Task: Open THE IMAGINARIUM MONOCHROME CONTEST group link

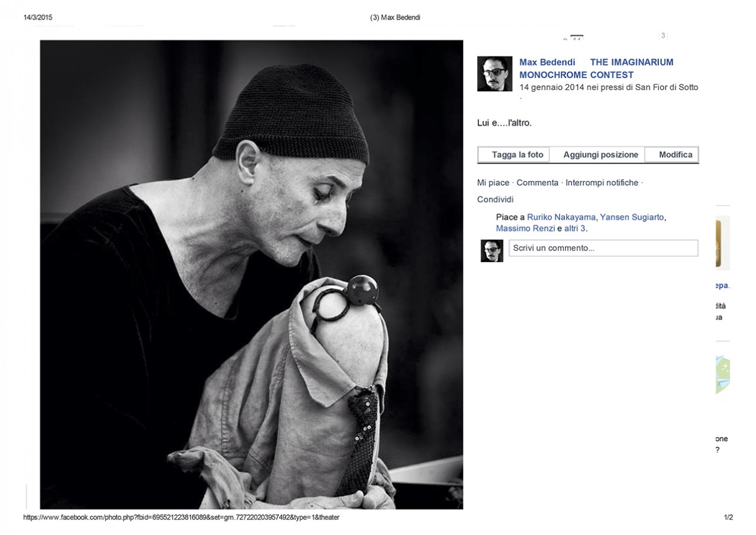Action: [x=596, y=69]
